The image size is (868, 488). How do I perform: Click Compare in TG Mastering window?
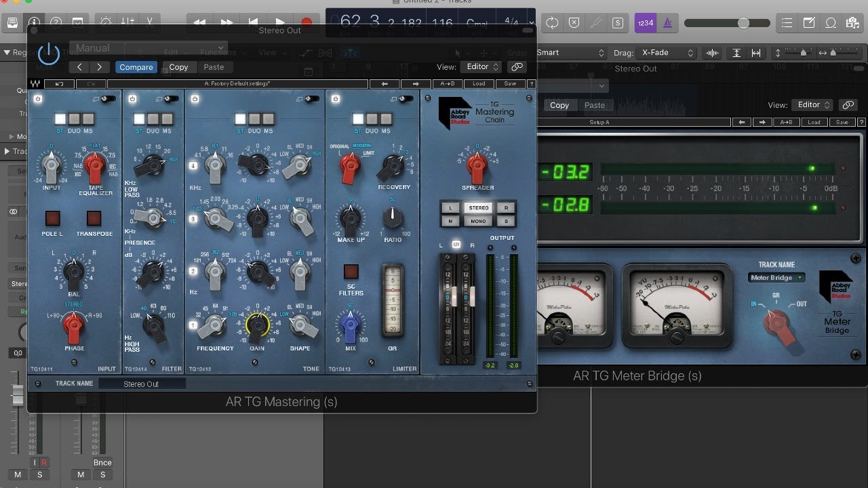pyautogui.click(x=136, y=67)
